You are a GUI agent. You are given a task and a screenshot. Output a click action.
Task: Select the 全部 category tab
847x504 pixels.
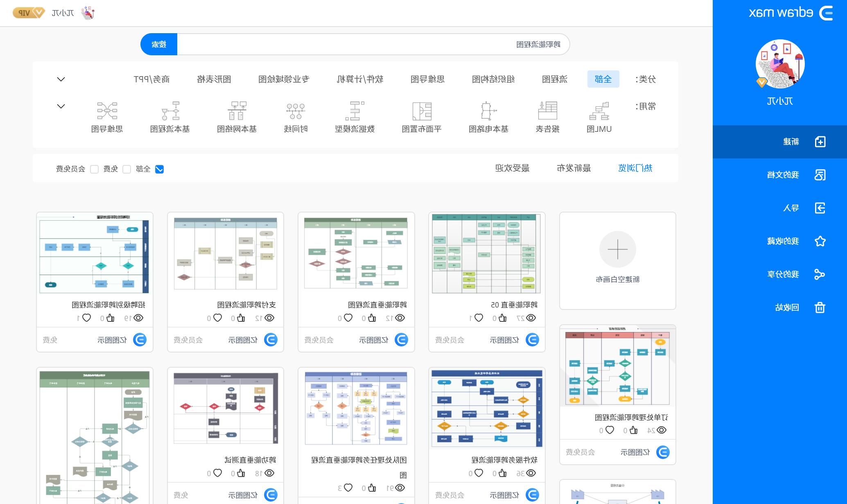coord(603,79)
